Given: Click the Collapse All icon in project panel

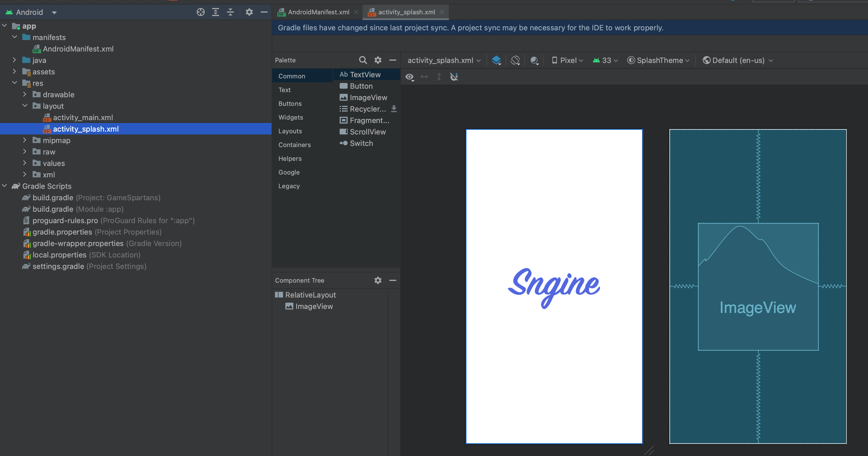Looking at the screenshot, I should click(x=230, y=12).
